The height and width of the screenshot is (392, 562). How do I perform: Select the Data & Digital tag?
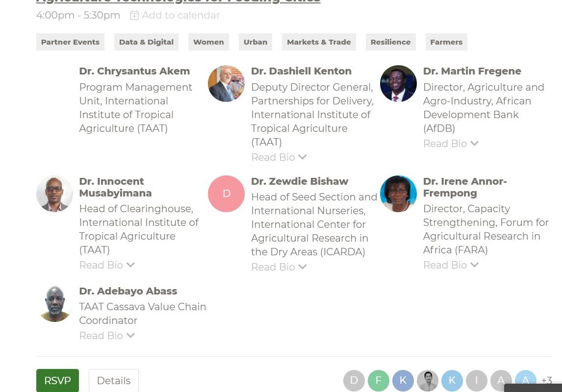[x=146, y=42]
